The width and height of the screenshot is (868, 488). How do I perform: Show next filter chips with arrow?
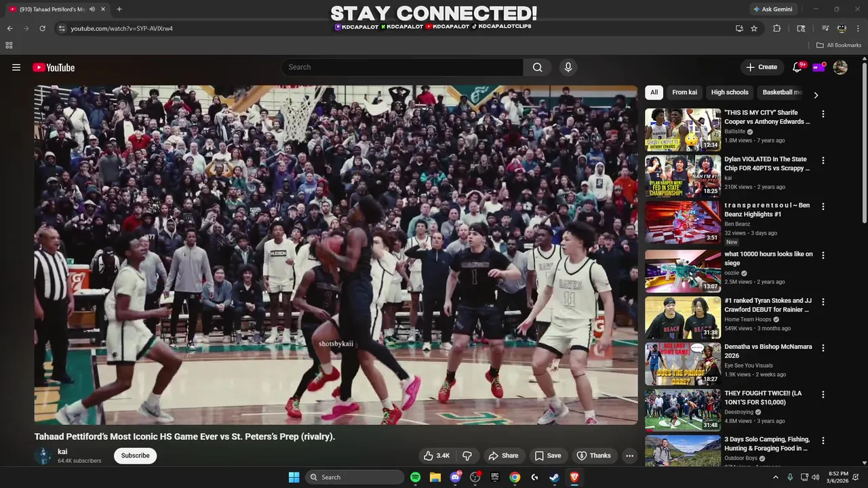point(816,95)
